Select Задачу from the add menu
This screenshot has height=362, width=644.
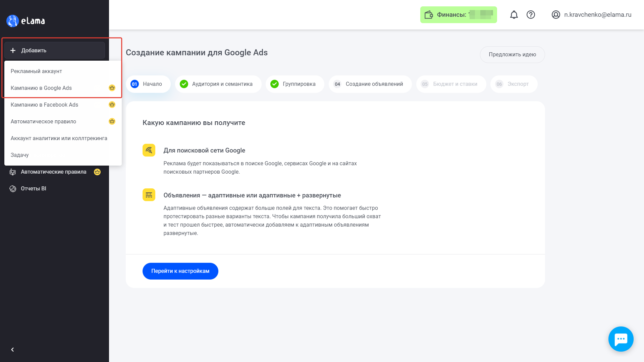63,155
